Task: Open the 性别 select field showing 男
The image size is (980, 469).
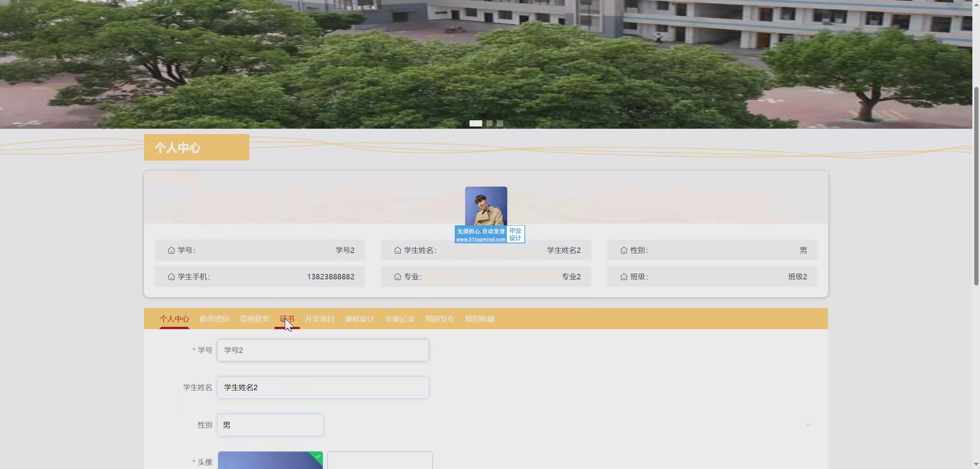Action: tap(270, 425)
